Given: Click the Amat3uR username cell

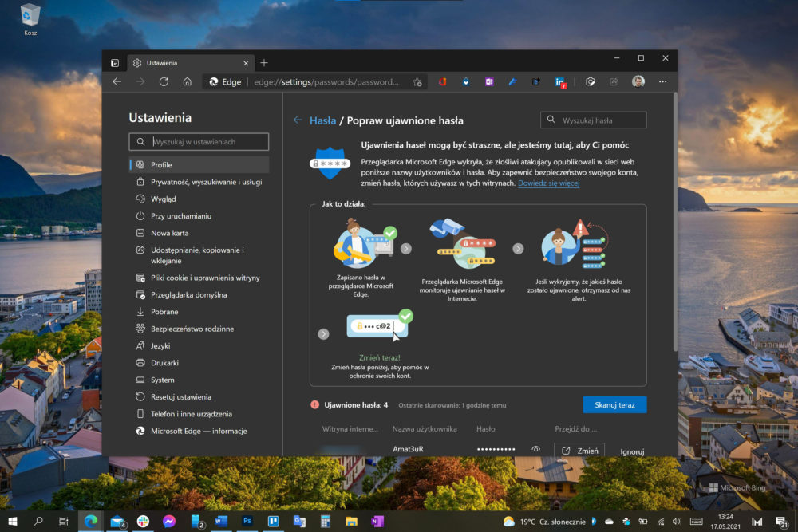Looking at the screenshot, I should 408,449.
